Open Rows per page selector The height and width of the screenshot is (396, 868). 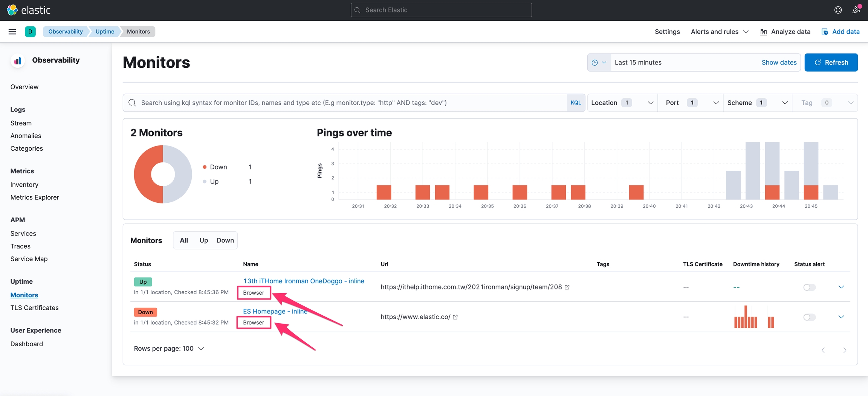coord(169,349)
